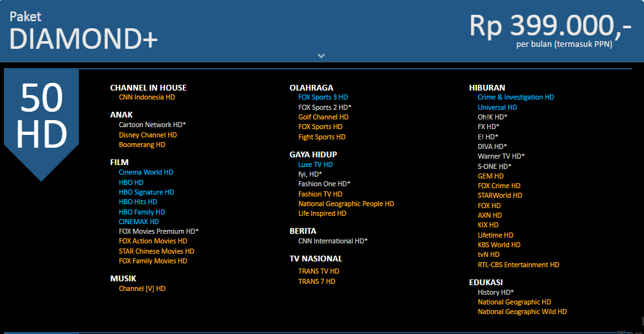The height and width of the screenshot is (334, 644).
Task: Select Luxe TV HD
Action: click(316, 164)
